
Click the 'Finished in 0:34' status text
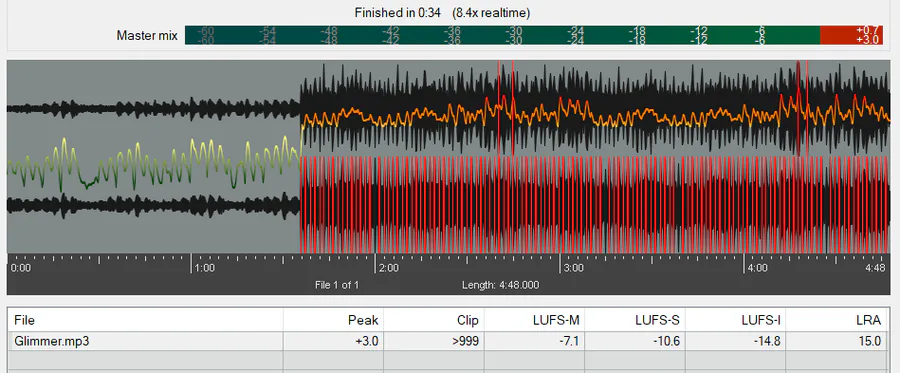[x=397, y=13]
